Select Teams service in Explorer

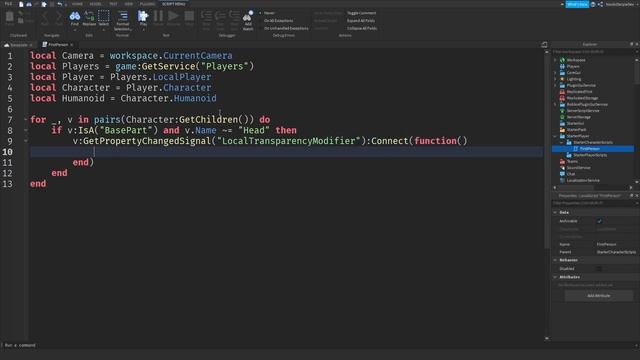[x=571, y=161]
